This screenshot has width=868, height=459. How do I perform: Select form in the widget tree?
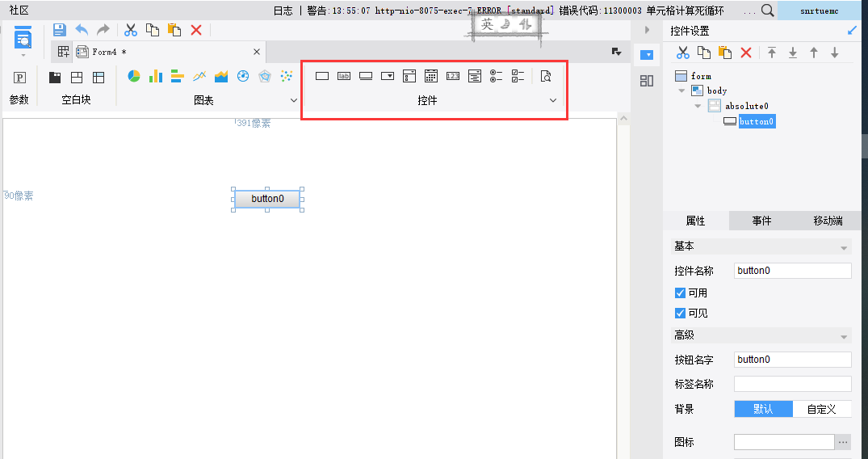(701, 76)
